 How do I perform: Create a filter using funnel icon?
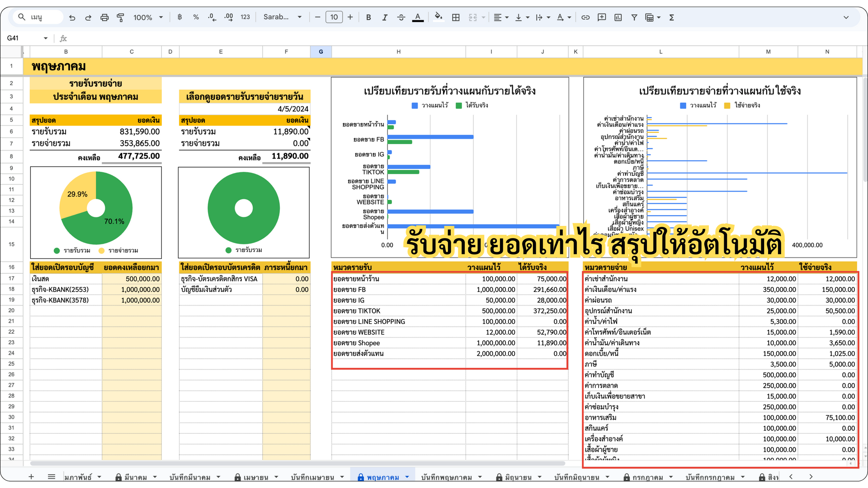point(634,17)
